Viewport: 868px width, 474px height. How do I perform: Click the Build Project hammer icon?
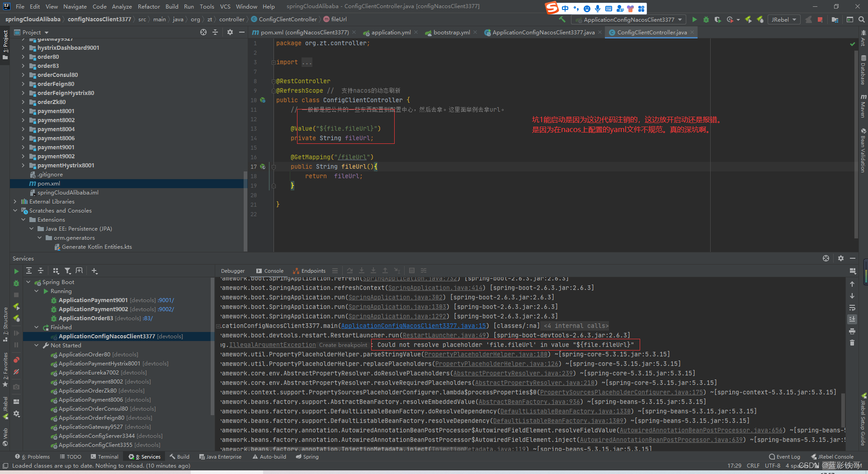click(562, 19)
